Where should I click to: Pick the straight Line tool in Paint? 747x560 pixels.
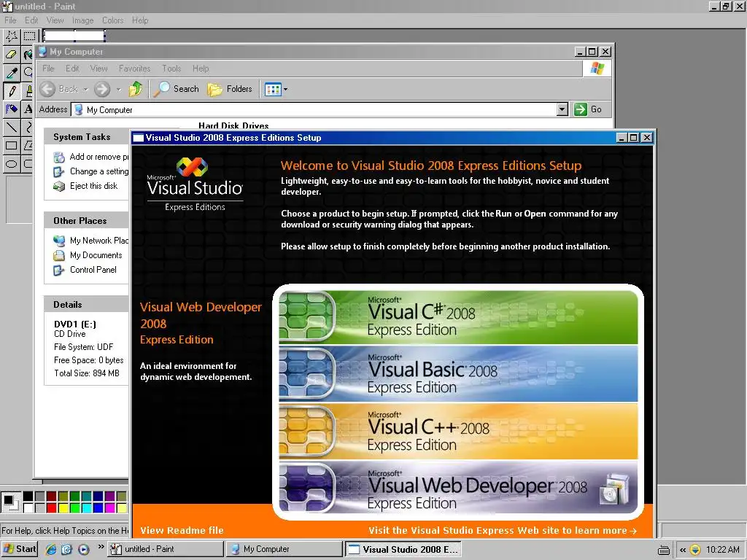[12, 127]
